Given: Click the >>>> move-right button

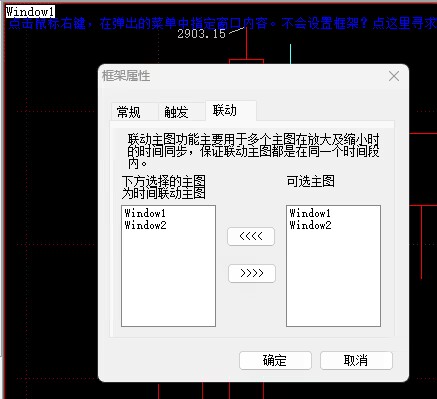Looking at the screenshot, I should (x=252, y=273).
